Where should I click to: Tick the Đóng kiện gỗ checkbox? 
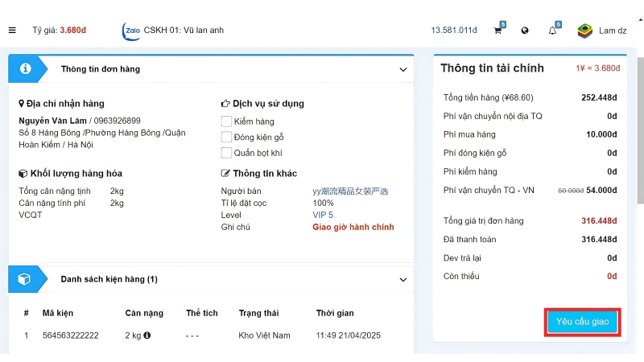(226, 137)
